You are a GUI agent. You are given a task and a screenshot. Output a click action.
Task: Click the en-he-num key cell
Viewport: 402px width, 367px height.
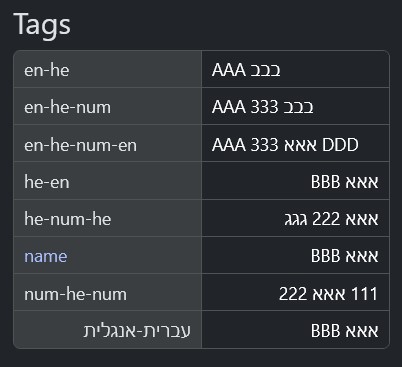click(x=108, y=106)
